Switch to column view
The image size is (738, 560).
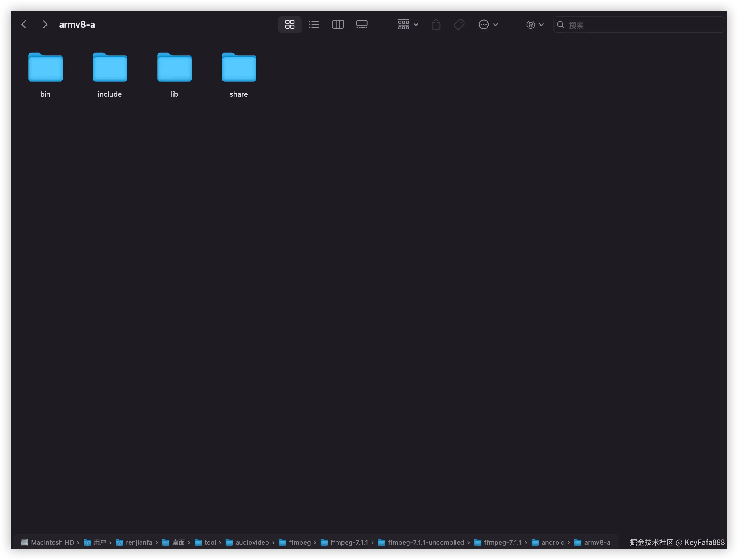point(338,24)
